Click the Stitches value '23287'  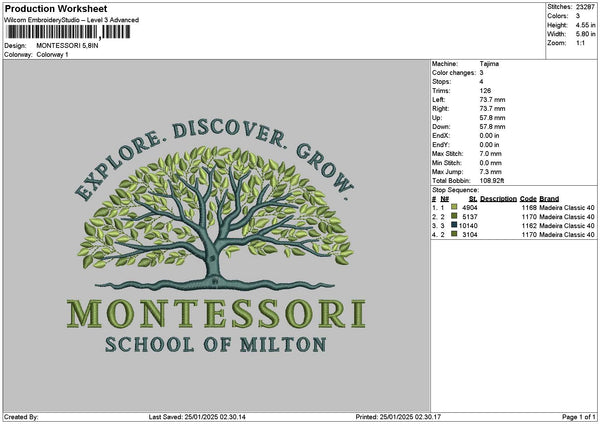pos(585,7)
